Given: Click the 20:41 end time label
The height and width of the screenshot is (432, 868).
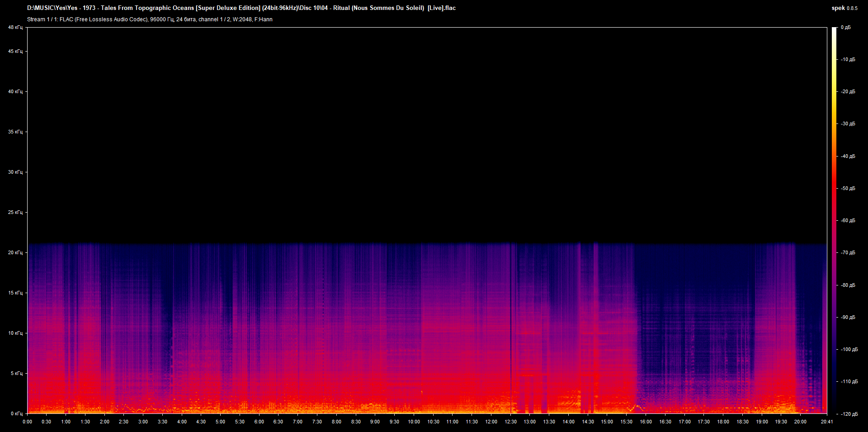Looking at the screenshot, I should pyautogui.click(x=826, y=422).
